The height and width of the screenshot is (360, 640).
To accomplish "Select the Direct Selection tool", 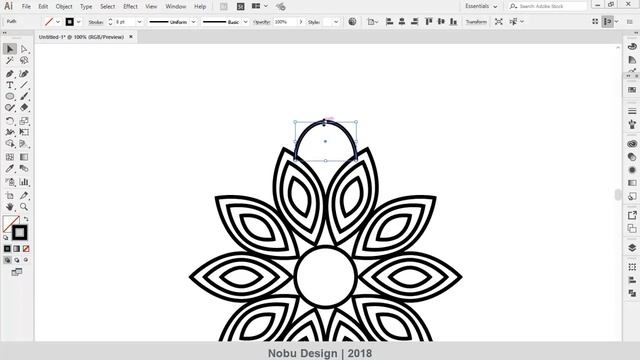I will click(x=24, y=49).
